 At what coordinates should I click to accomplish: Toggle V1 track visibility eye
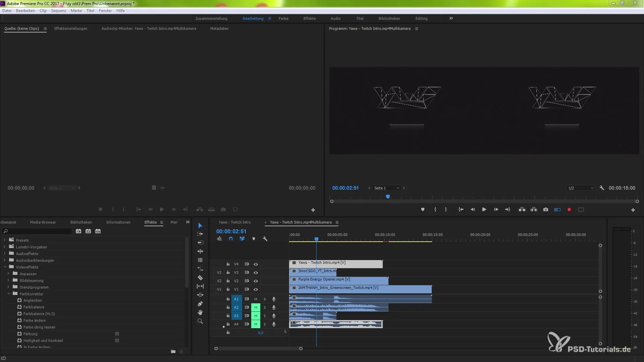pos(256,289)
